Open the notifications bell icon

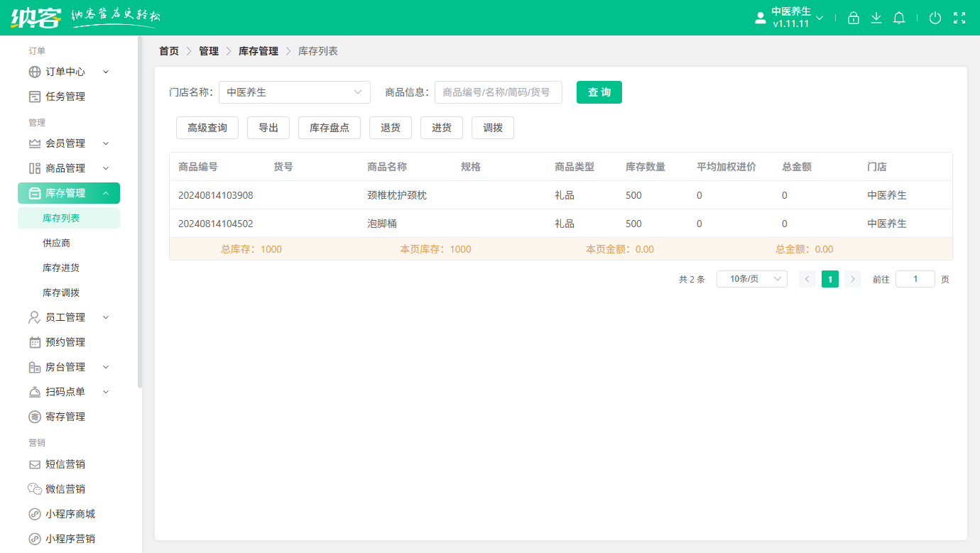[x=898, y=18]
